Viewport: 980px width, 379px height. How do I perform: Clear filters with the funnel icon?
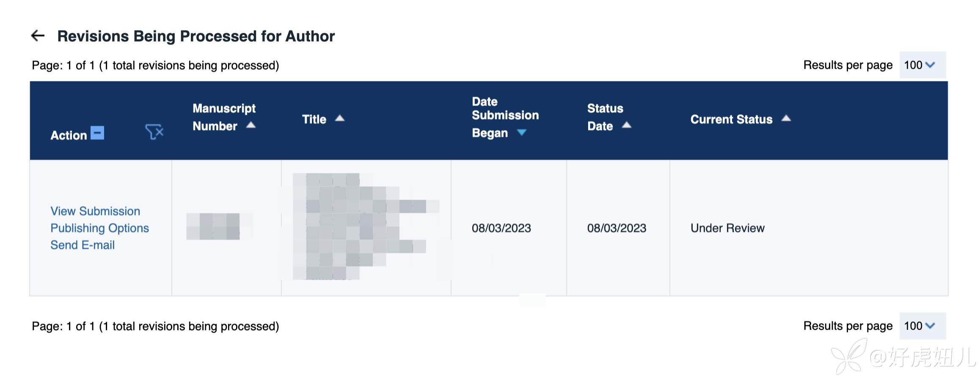click(154, 132)
